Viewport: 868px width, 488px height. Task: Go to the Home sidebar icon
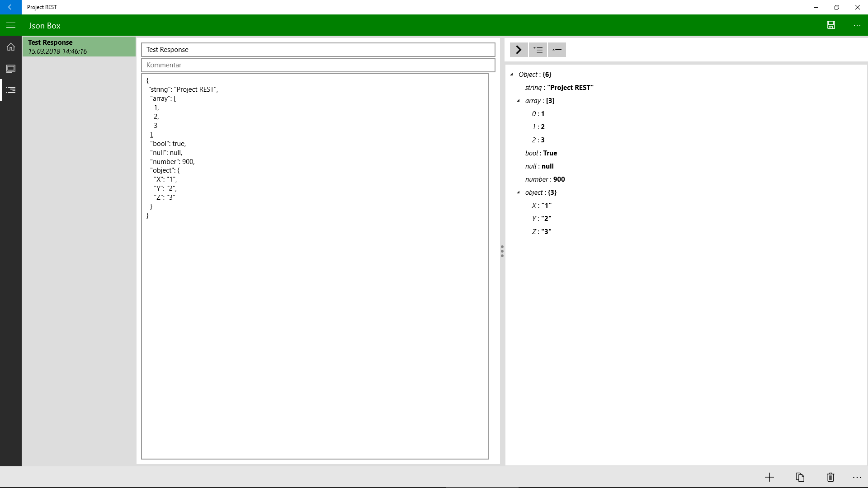pyautogui.click(x=11, y=47)
